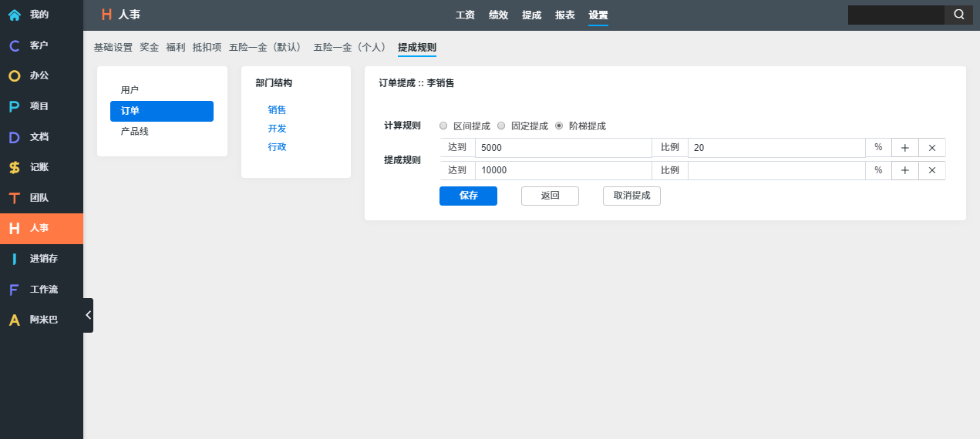Viewport: 980px width, 439px height.
Task: Select the 固定提成 radio option
Action: click(x=501, y=126)
